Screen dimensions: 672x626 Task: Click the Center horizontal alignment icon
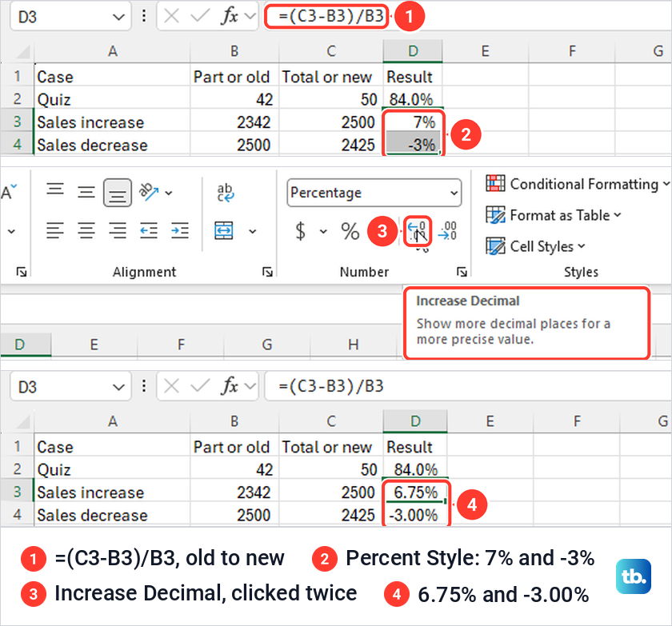tap(86, 231)
